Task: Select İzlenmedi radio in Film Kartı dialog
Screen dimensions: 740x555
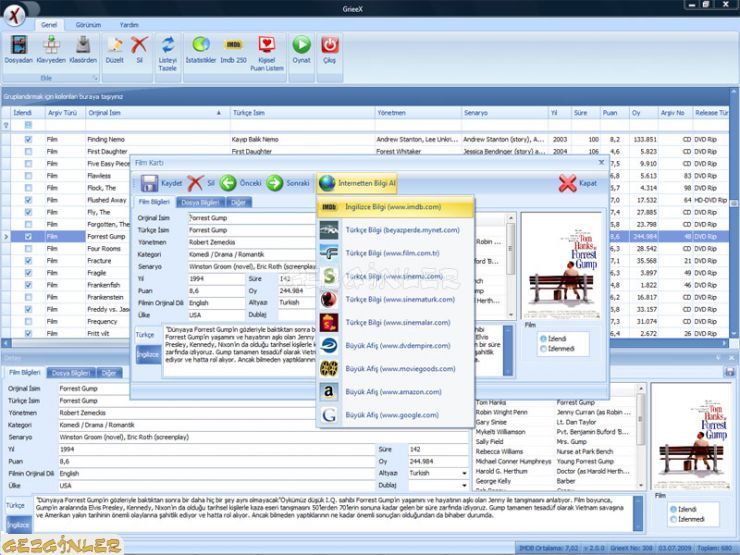Action: point(543,349)
